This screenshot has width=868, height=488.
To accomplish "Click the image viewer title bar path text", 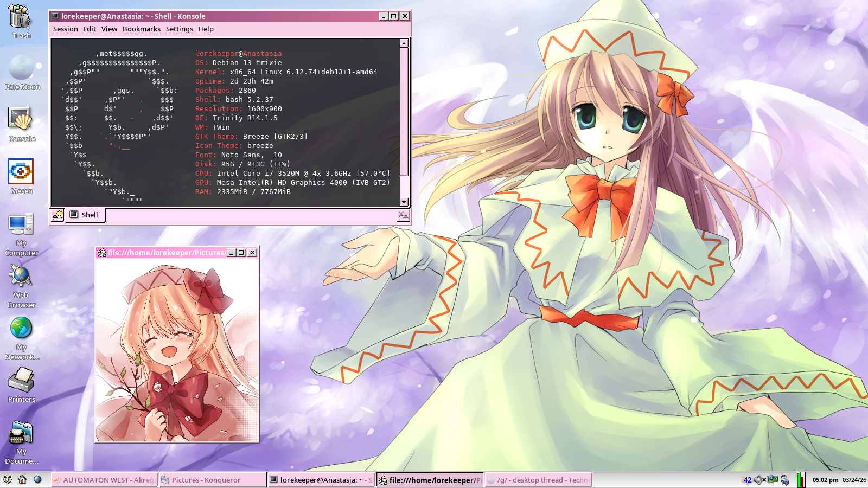I will coord(166,253).
